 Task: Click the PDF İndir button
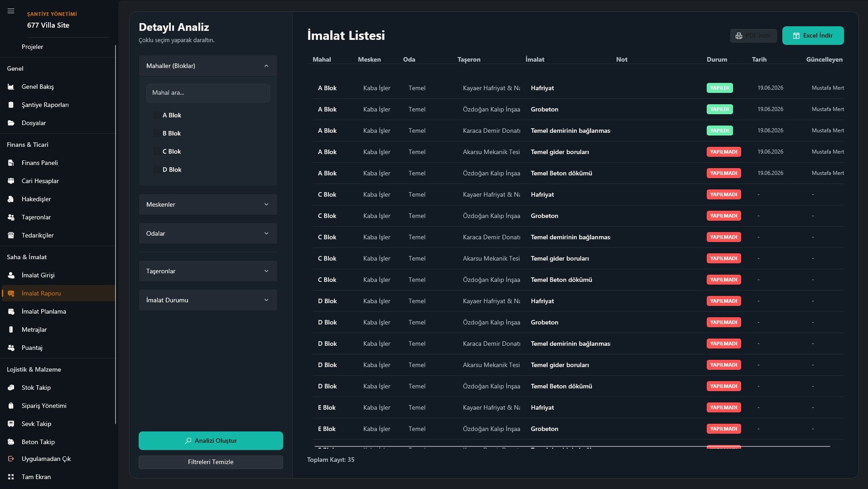pos(753,36)
